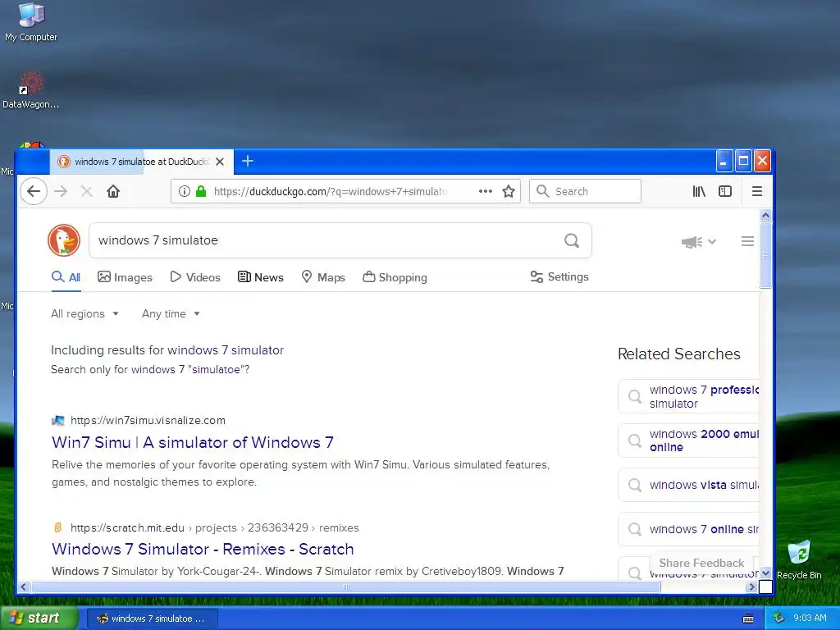Open the Firefox hamburger application menu

(x=757, y=191)
